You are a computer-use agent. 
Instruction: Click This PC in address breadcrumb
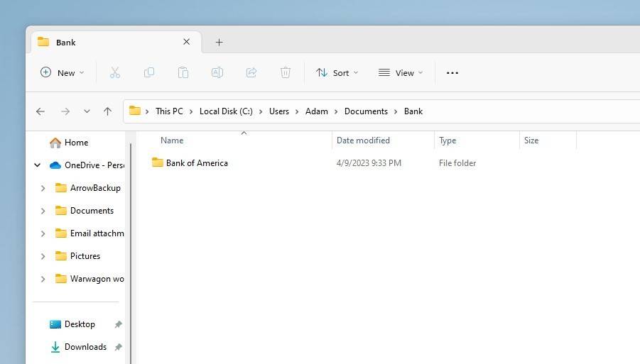click(x=169, y=111)
